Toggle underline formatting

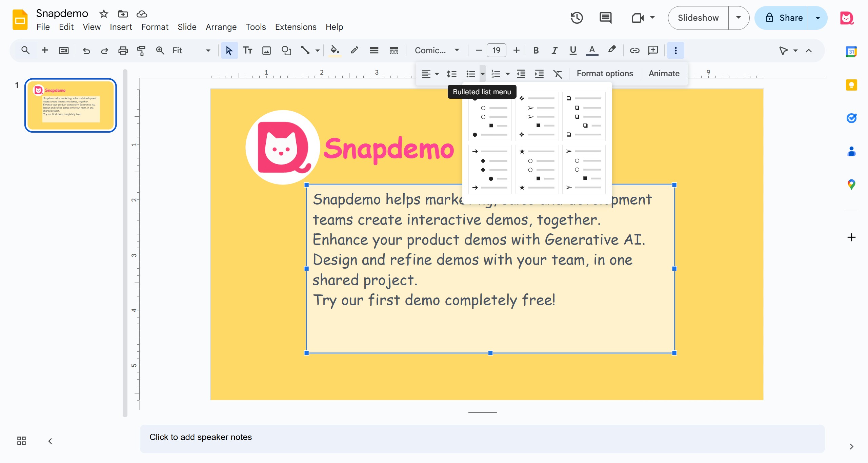[573, 51]
